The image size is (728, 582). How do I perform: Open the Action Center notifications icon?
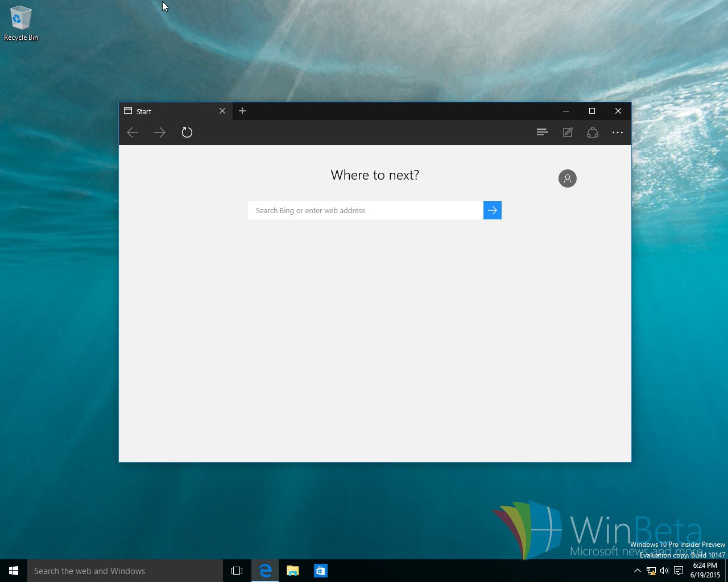click(679, 571)
